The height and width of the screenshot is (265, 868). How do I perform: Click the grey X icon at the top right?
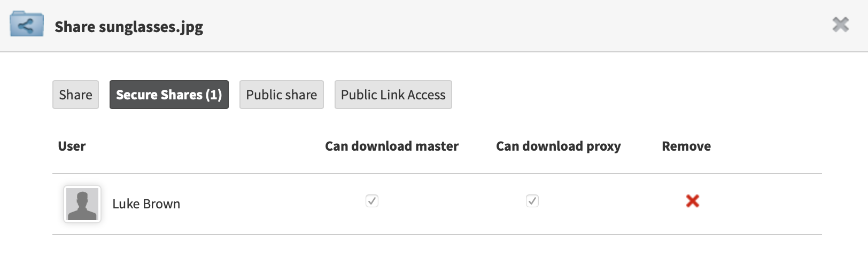pyautogui.click(x=841, y=24)
